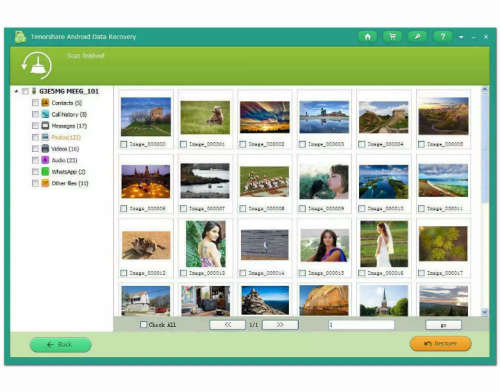Open the question mark help icon

coord(443,36)
